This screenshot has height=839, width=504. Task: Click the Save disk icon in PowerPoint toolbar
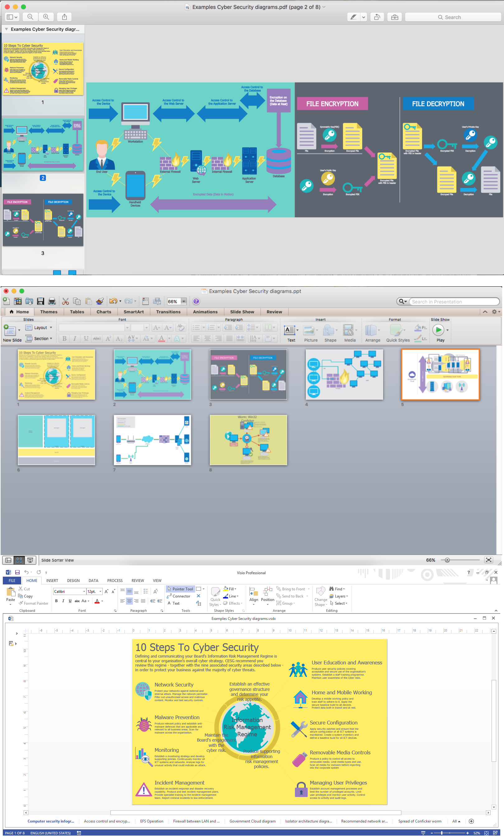coord(40,301)
